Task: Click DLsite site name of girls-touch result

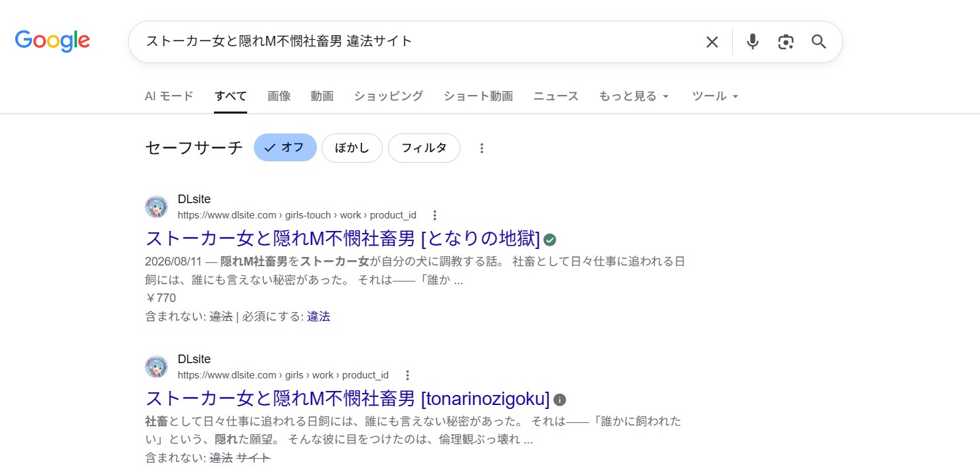Action: coord(194,199)
